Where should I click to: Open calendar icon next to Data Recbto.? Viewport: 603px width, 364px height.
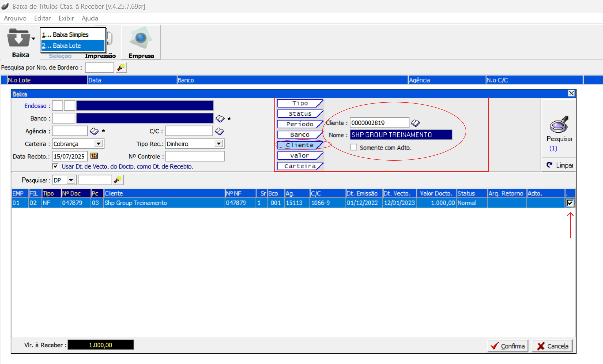pos(94,156)
